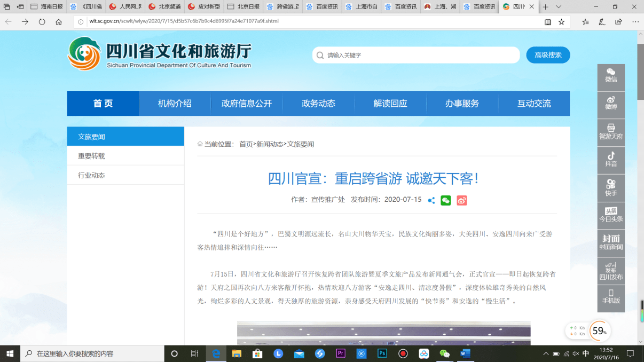Image resolution: width=644 pixels, height=362 pixels.
Task: Open the reading view icon
Action: pyautogui.click(x=547, y=22)
